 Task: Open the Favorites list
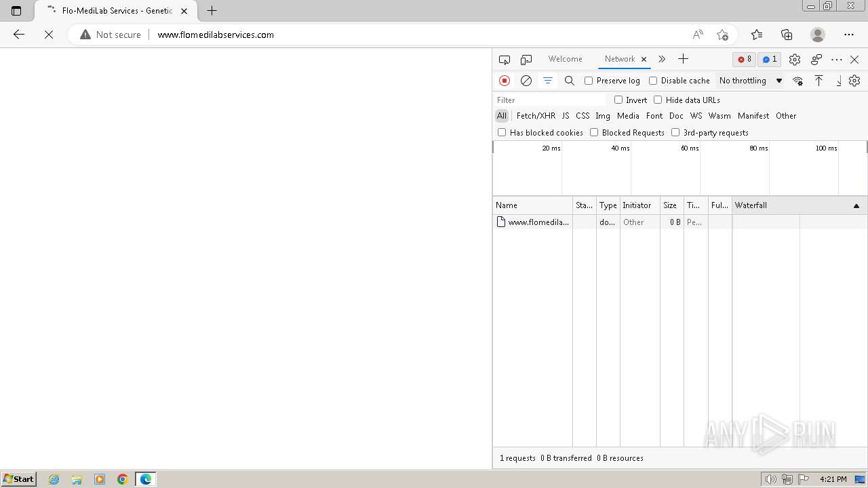pos(757,35)
